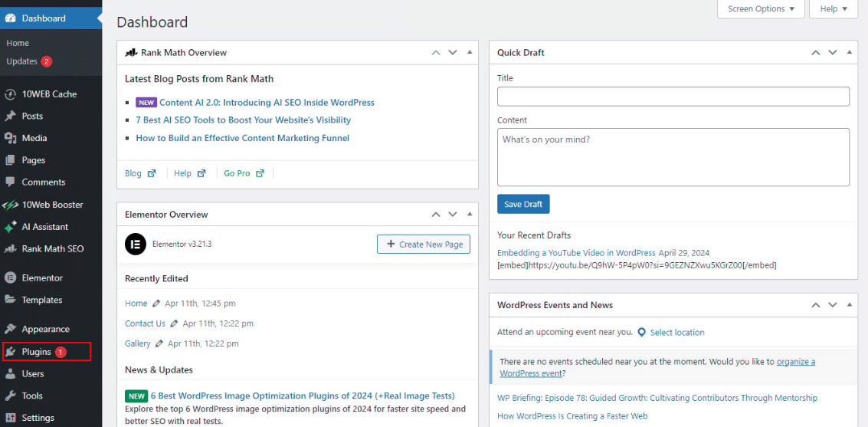Open the Screen Options dropdown
The width and height of the screenshot is (868, 427).
point(762,9)
